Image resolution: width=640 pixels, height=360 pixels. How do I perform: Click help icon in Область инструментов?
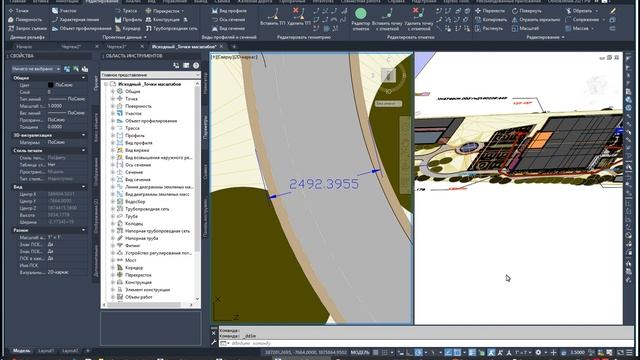coord(196,65)
